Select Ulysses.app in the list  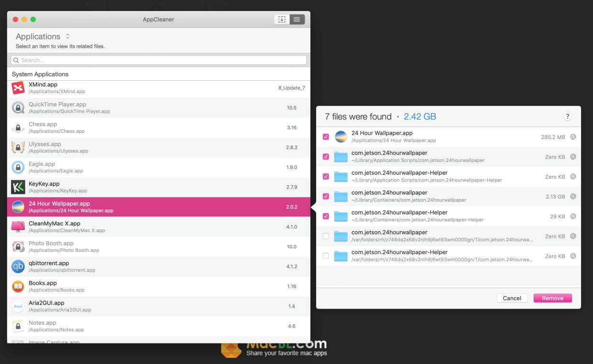pos(159,148)
